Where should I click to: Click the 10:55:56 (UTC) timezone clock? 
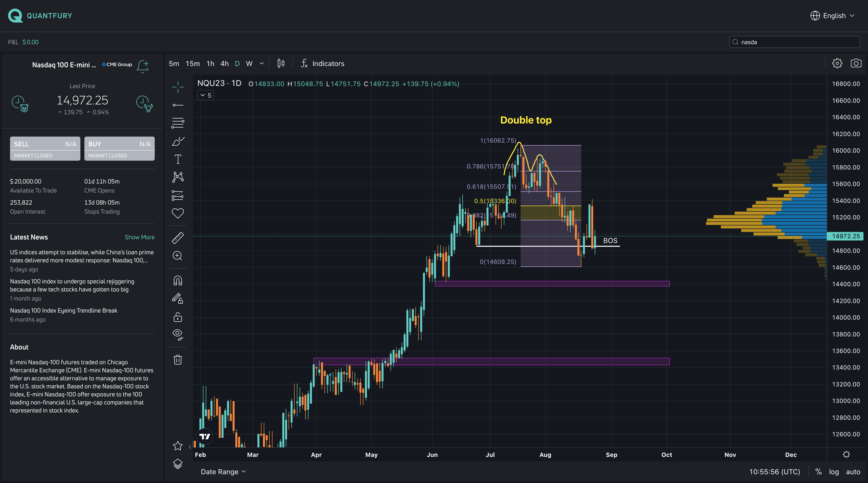[774, 471]
